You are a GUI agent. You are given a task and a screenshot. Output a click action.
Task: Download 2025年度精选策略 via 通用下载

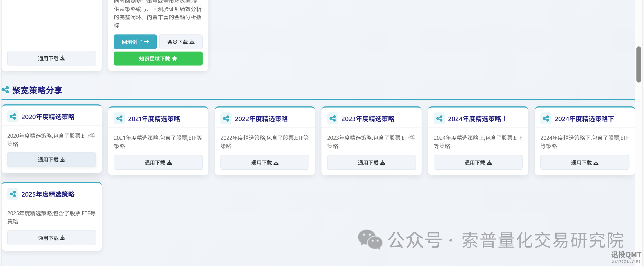[51, 238]
